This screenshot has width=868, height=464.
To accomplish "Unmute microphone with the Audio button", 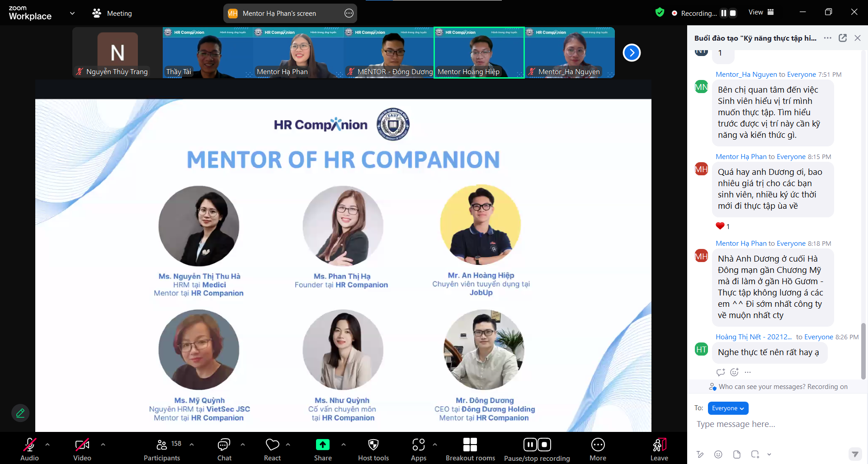I will 29,449.
